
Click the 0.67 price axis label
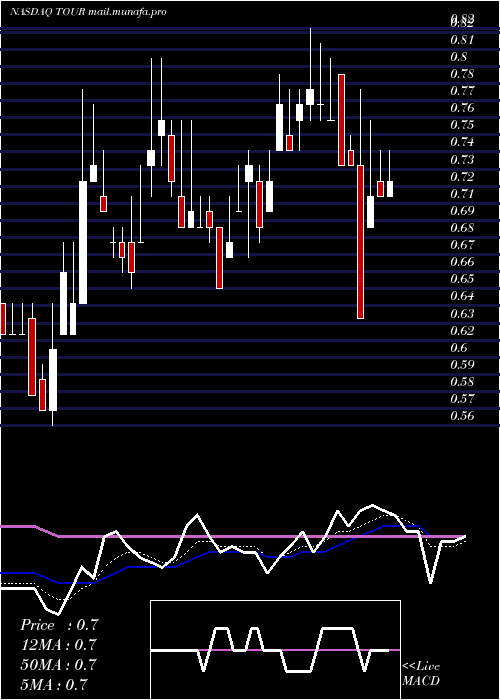click(x=461, y=245)
